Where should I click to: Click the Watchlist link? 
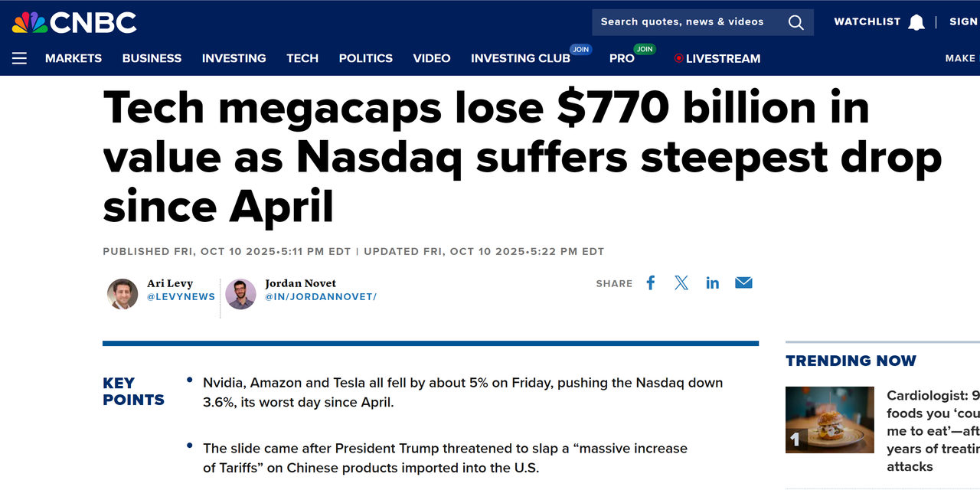tap(867, 21)
